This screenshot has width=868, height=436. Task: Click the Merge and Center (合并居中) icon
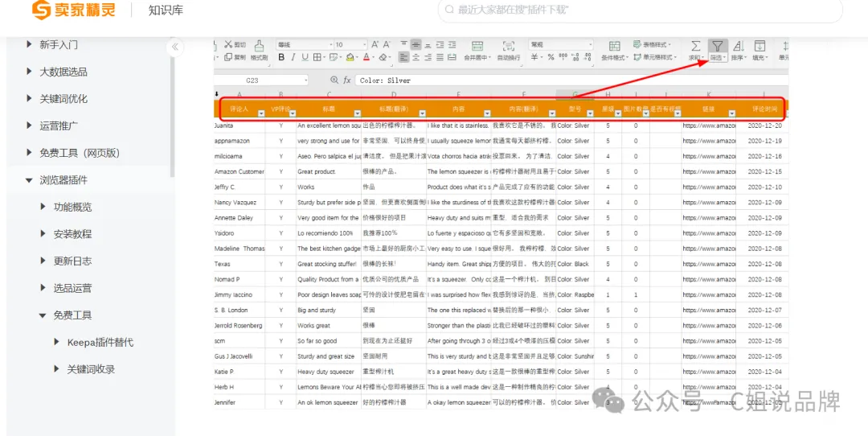pyautogui.click(x=477, y=45)
